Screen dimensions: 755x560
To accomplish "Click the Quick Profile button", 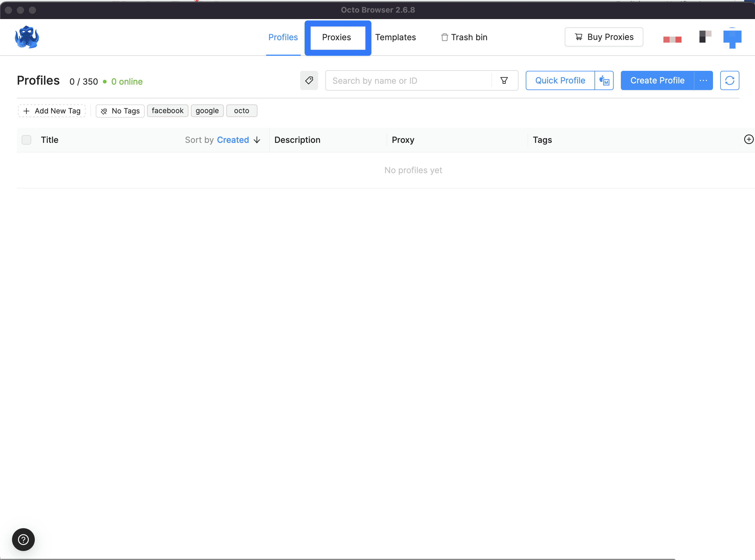I will tap(560, 80).
